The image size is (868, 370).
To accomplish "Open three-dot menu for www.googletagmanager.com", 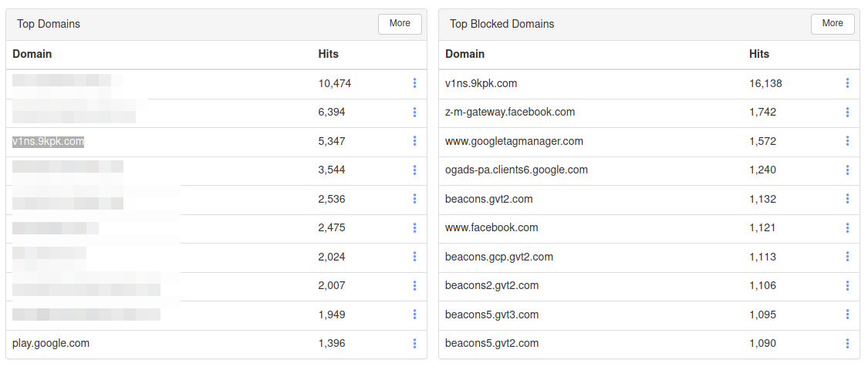I will pos(847,141).
